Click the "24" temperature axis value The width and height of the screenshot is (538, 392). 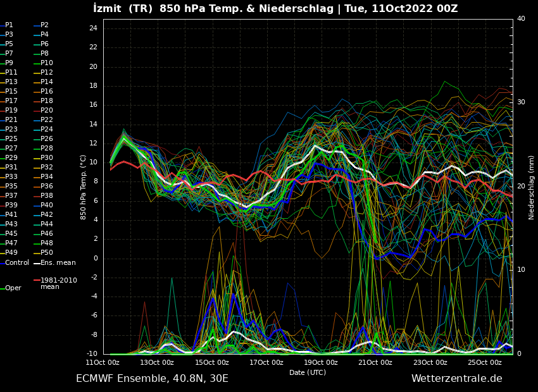pos(93,28)
